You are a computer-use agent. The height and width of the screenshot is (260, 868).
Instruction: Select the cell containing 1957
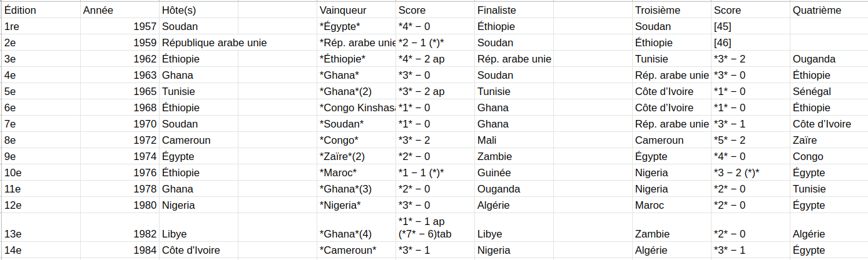[x=120, y=27]
